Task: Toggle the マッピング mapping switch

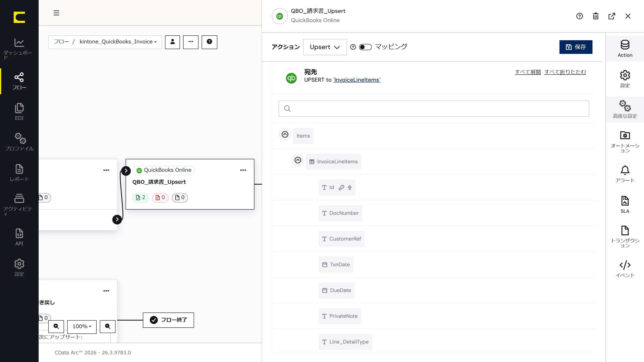Action: point(365,47)
